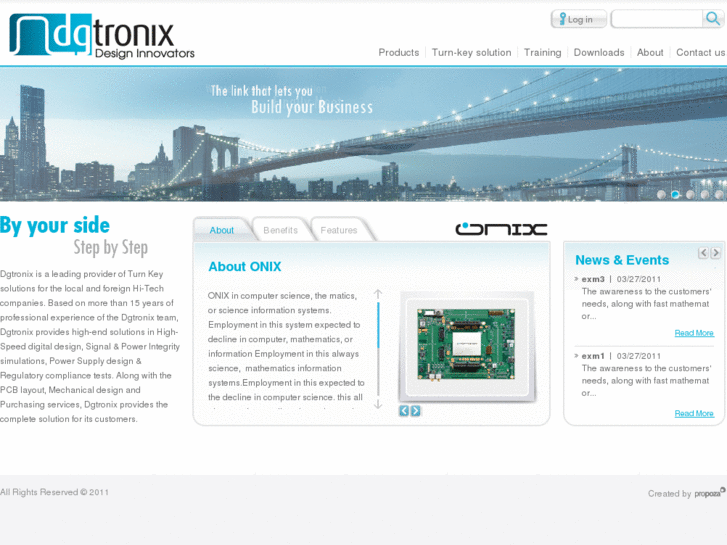
Task: Show next ONIX board image
Action: click(415, 410)
